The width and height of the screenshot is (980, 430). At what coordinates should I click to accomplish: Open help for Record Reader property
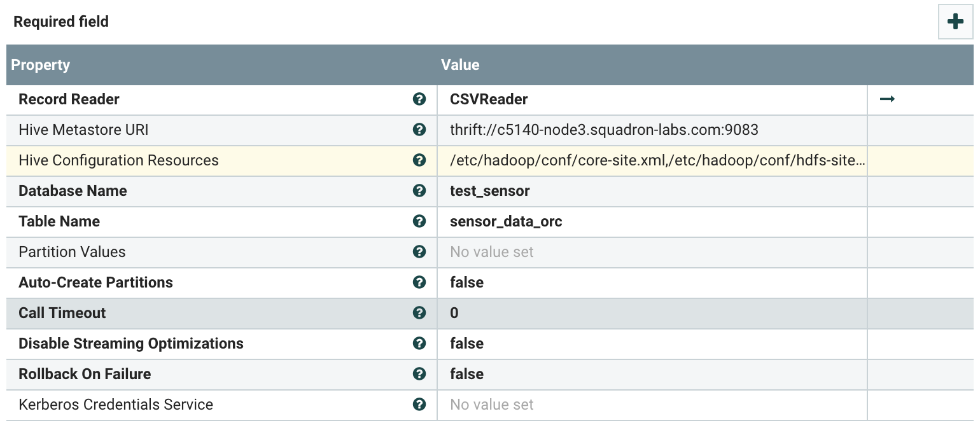[419, 99]
